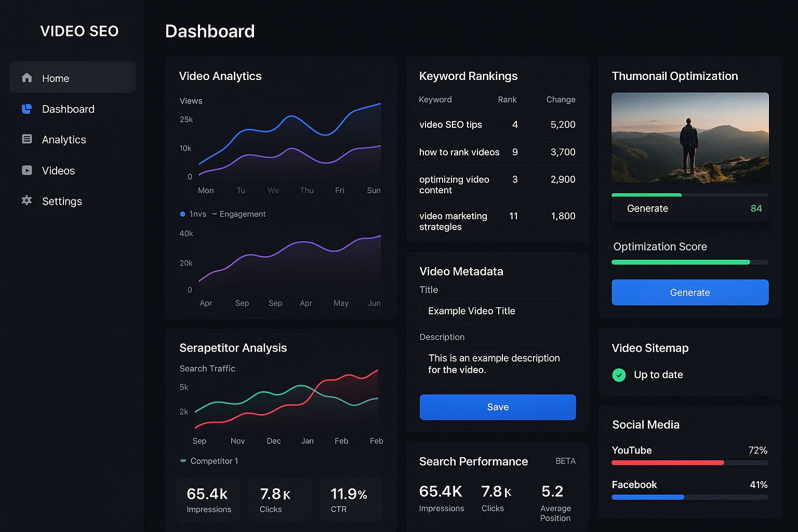
Task: Click the Settings gear icon
Action: click(27, 201)
